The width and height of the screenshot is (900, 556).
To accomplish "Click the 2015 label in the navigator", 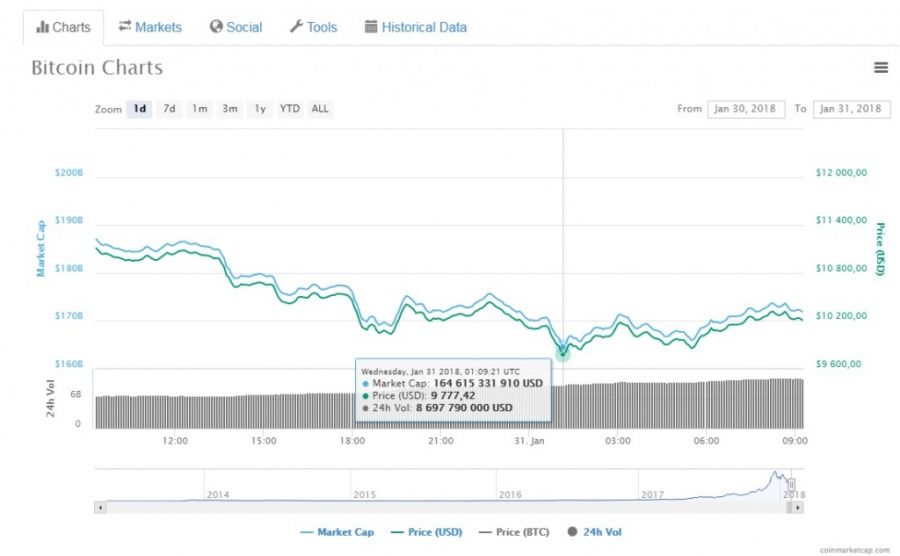I will [x=364, y=495].
